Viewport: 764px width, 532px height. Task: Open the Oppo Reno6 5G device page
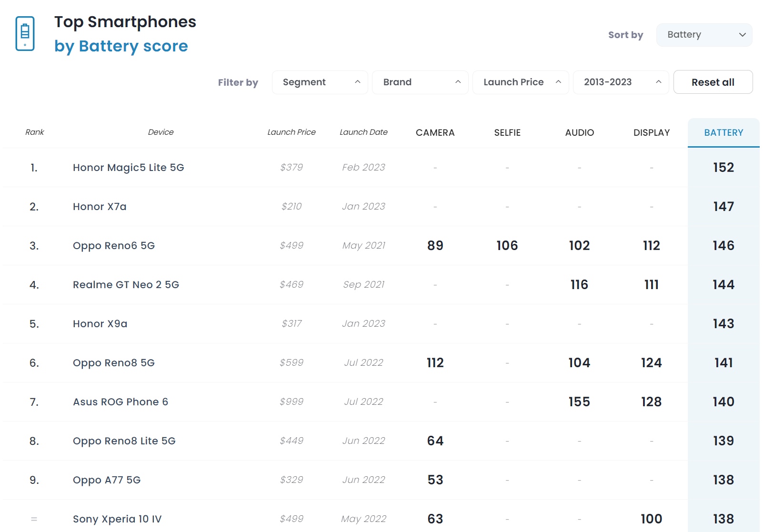click(114, 246)
